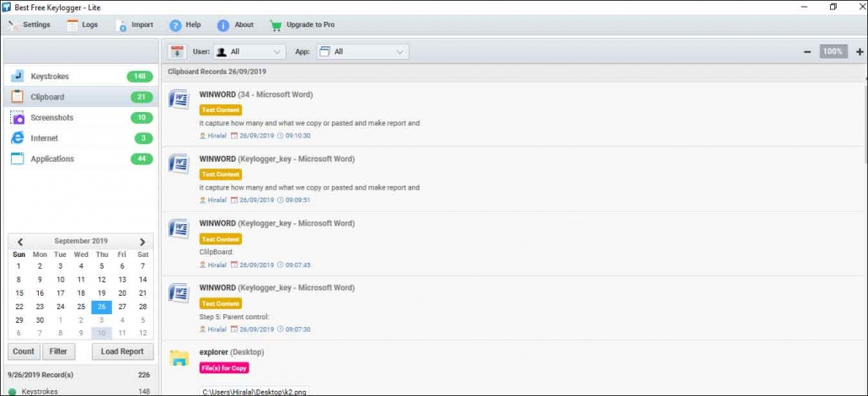Click the Applications count badge 44
The width and height of the screenshot is (868, 396).
click(x=142, y=158)
